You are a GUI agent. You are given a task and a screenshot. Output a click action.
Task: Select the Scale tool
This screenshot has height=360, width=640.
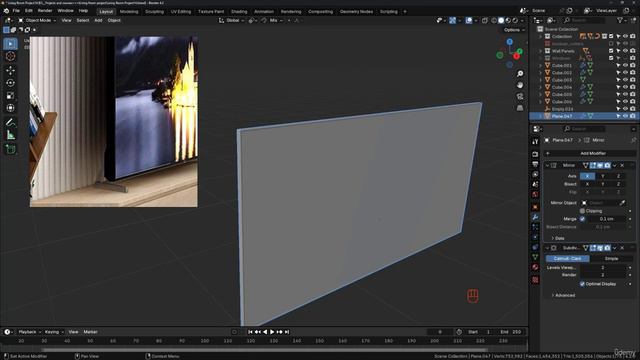coord(11,96)
